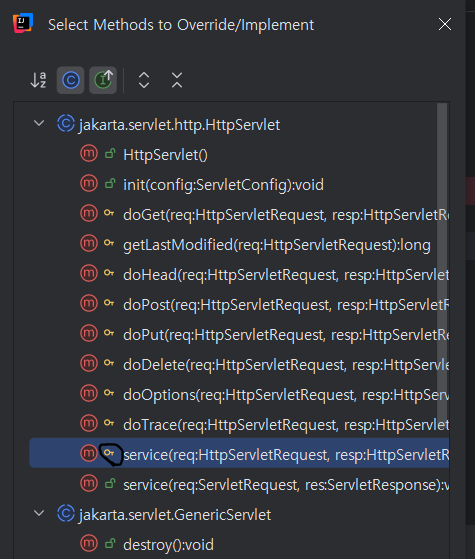Click protected key icon beside doDelete
The height and width of the screenshot is (559, 475).
pyautogui.click(x=109, y=363)
